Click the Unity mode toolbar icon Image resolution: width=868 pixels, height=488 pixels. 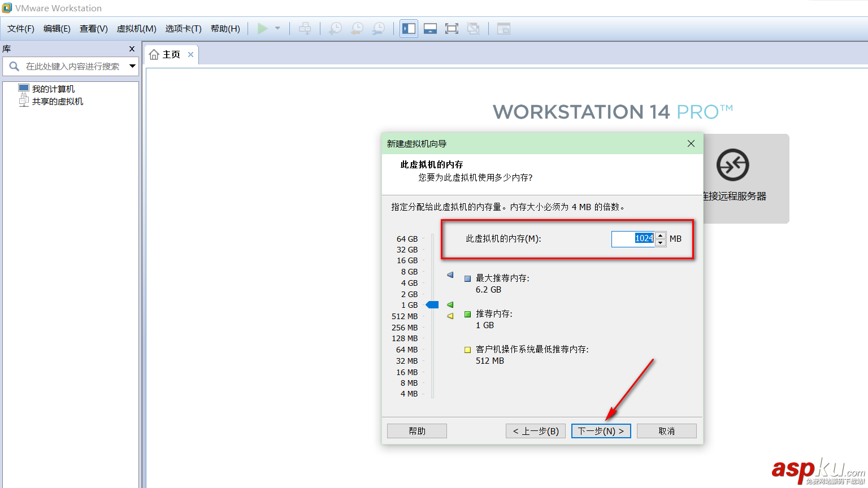pos(474,28)
